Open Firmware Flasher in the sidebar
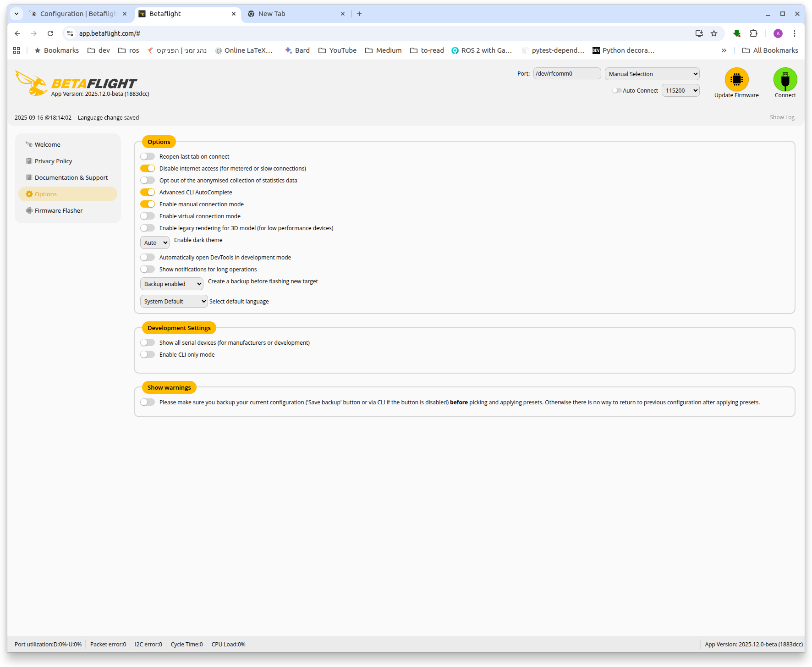812x667 pixels. pyautogui.click(x=59, y=211)
